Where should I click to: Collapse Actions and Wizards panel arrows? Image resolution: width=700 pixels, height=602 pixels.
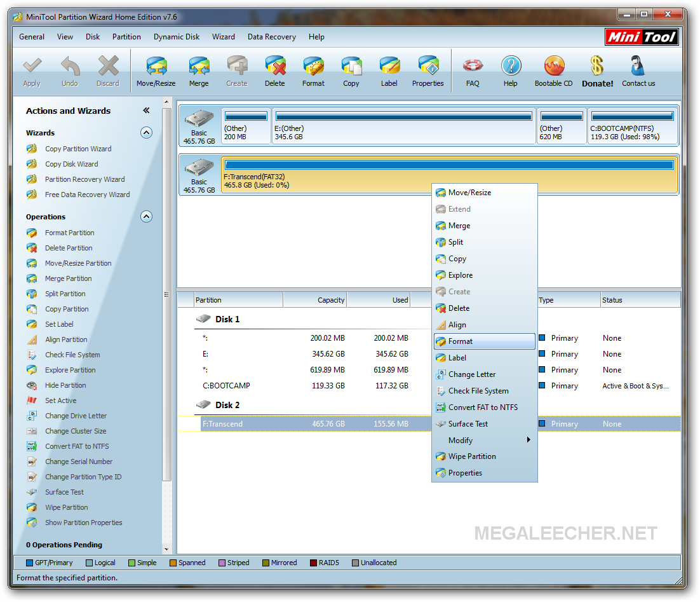click(146, 111)
